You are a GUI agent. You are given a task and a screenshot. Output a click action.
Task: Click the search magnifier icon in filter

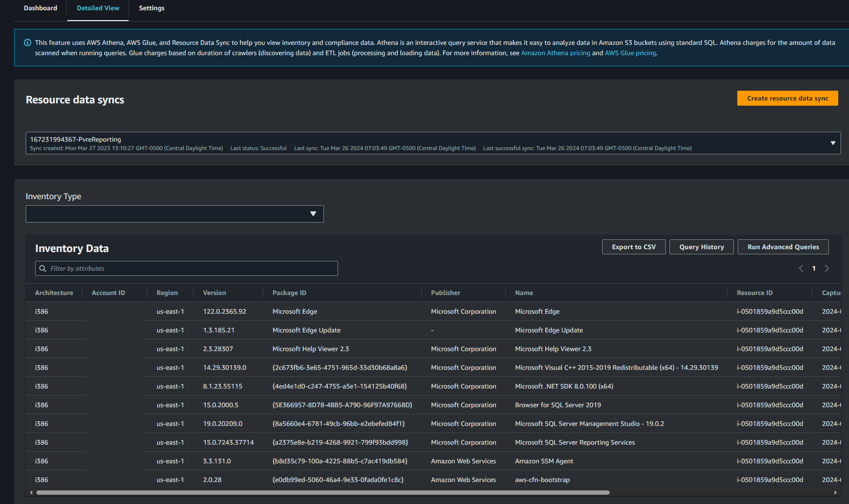pyautogui.click(x=43, y=268)
